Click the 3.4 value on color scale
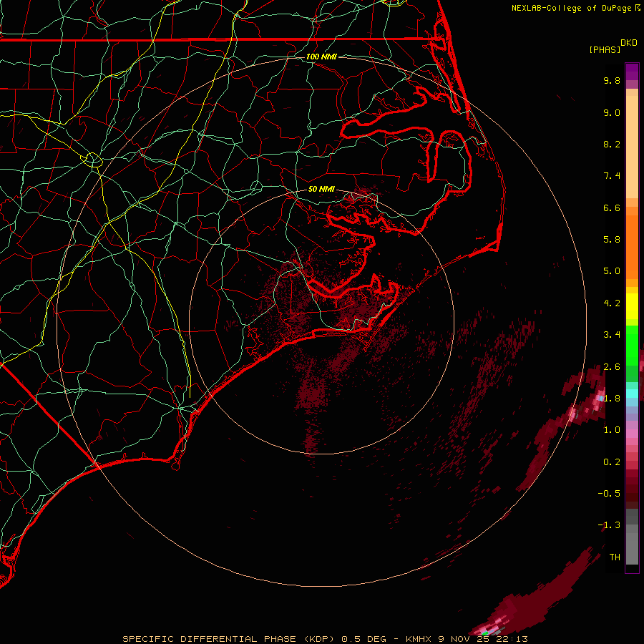 coord(612,335)
